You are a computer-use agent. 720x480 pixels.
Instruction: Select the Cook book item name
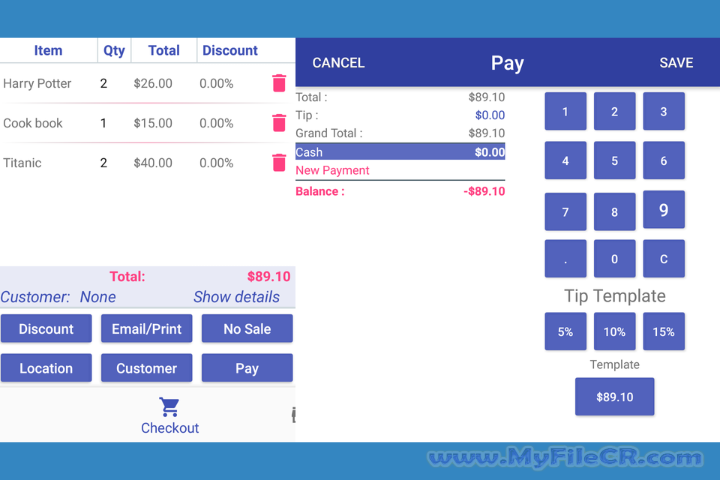point(33,123)
